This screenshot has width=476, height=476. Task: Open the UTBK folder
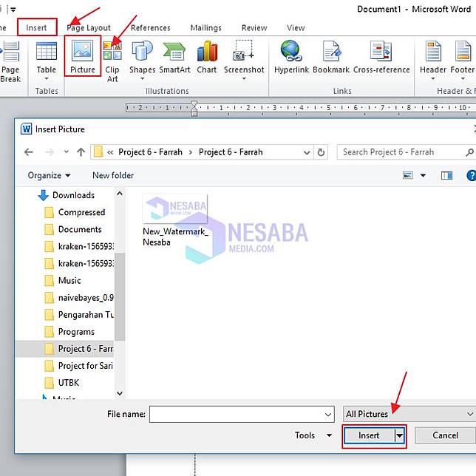click(62, 383)
